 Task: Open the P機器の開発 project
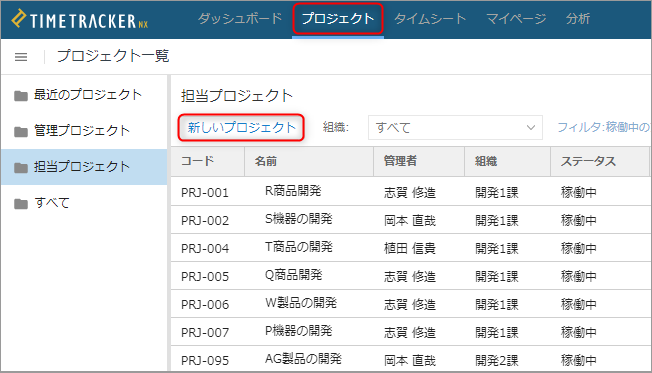[x=299, y=331]
